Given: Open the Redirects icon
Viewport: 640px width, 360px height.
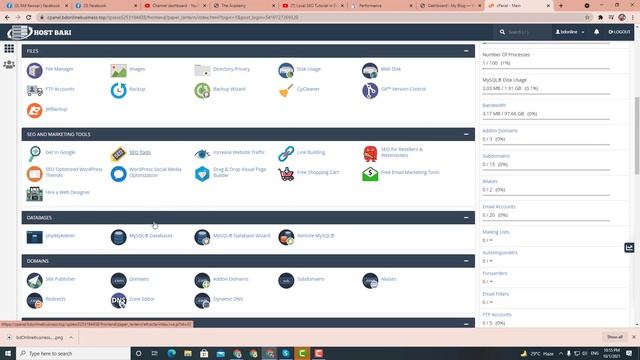Looking at the screenshot, I should pyautogui.click(x=35, y=300).
